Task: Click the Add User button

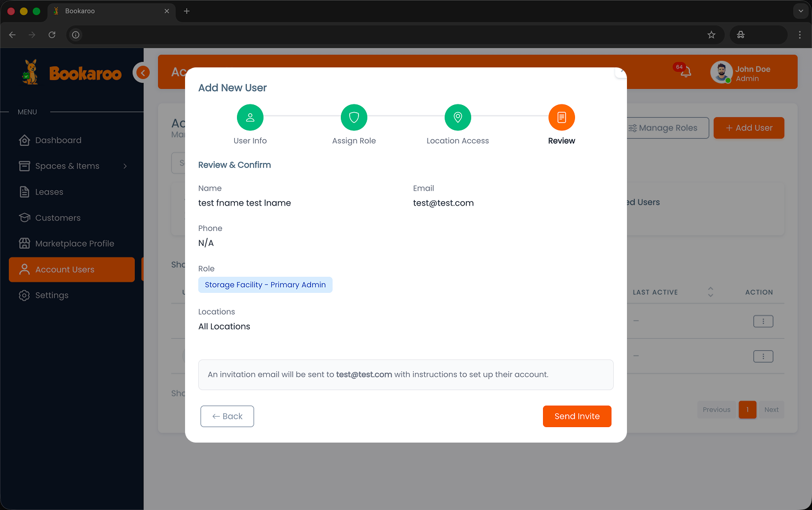Action: (748, 128)
